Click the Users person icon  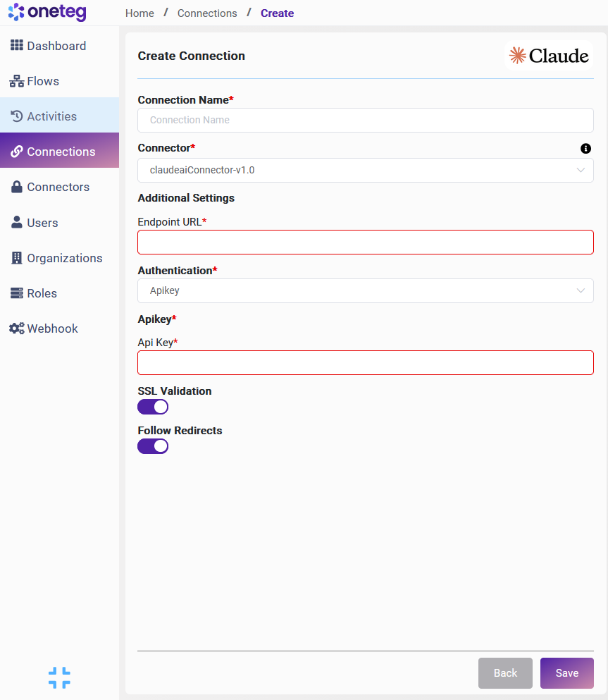[17, 223]
